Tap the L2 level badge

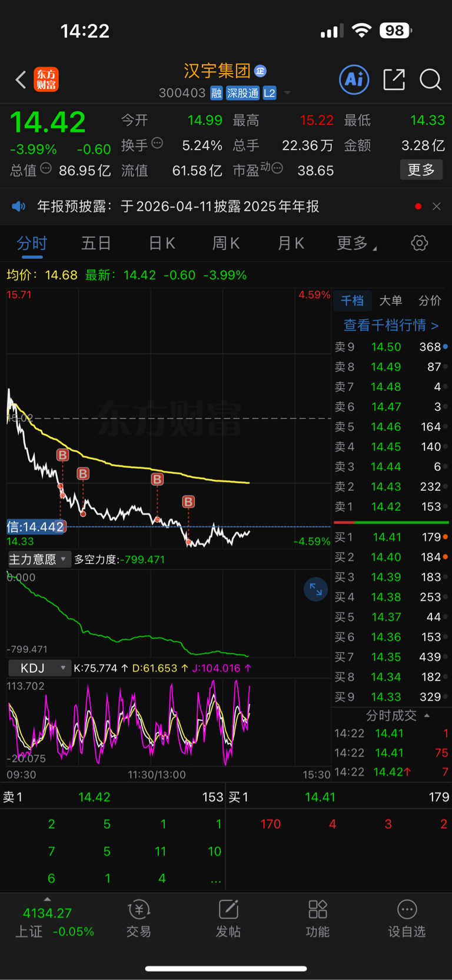[x=270, y=93]
